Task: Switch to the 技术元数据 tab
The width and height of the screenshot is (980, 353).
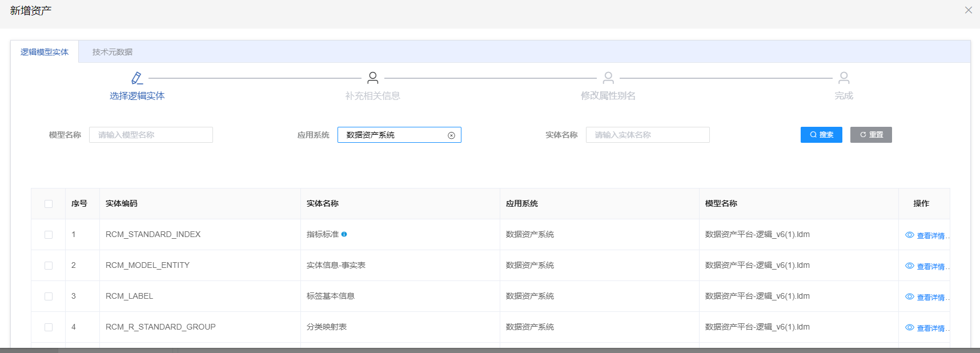Action: tap(113, 52)
